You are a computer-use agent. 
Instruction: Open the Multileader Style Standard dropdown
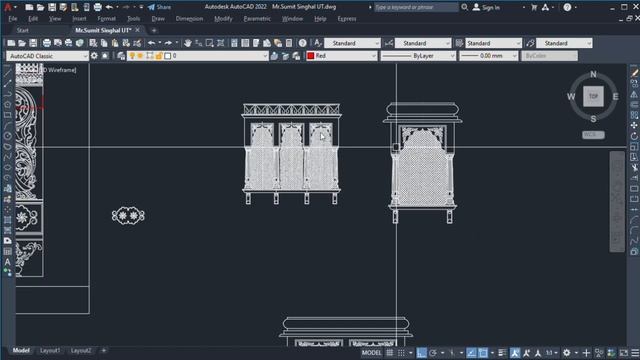(564, 43)
